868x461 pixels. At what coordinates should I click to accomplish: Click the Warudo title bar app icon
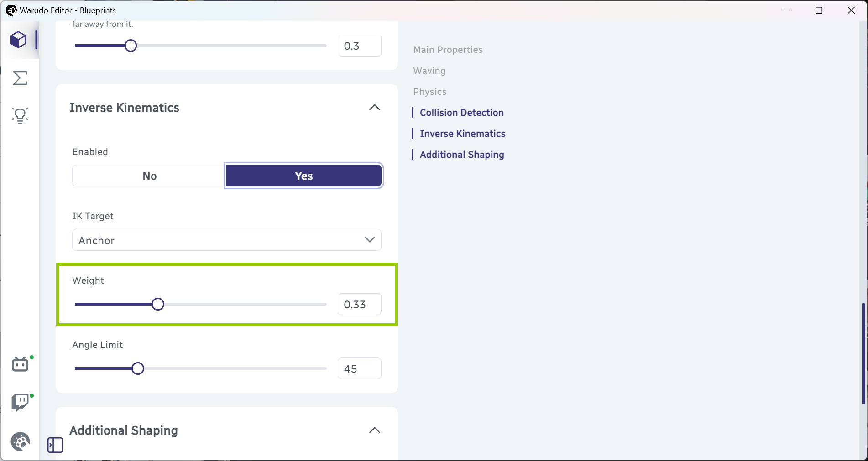click(11, 10)
